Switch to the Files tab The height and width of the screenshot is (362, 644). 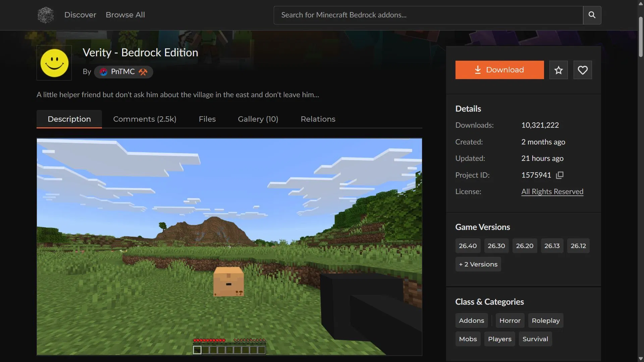[x=207, y=119]
